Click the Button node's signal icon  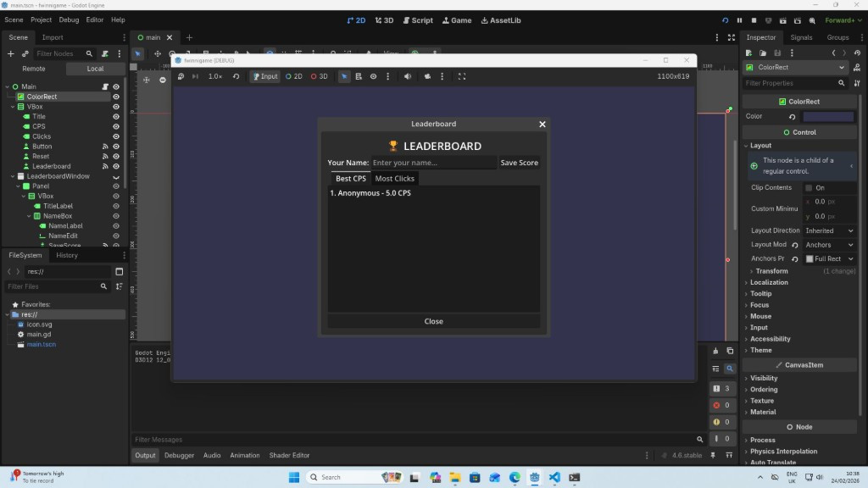coord(105,147)
